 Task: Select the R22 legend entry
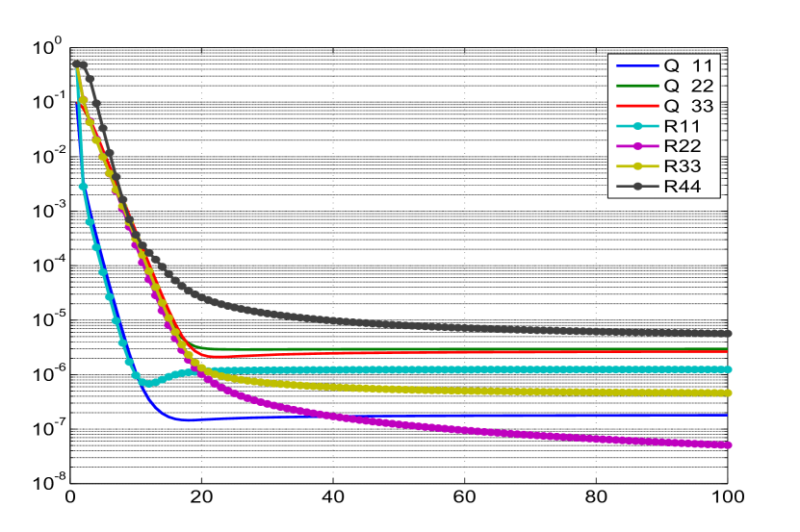683,146
